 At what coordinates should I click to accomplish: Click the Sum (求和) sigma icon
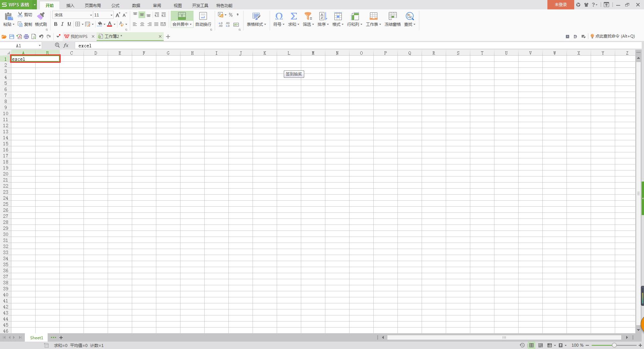coord(293,16)
